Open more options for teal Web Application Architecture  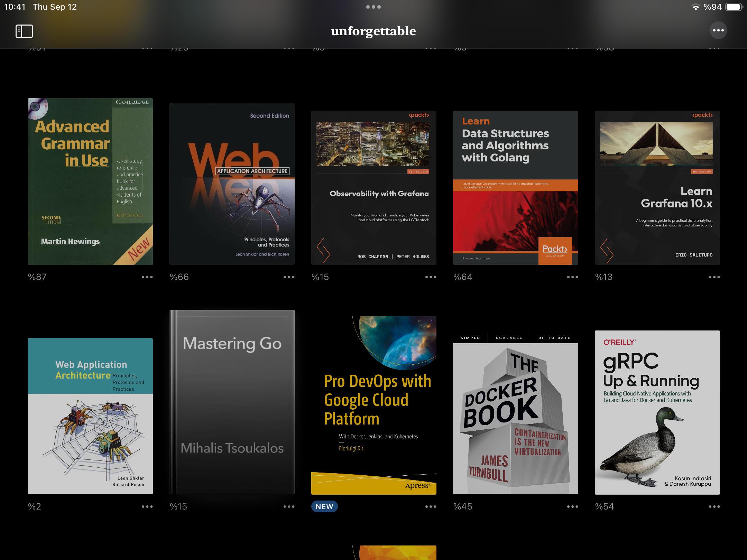coord(147,506)
